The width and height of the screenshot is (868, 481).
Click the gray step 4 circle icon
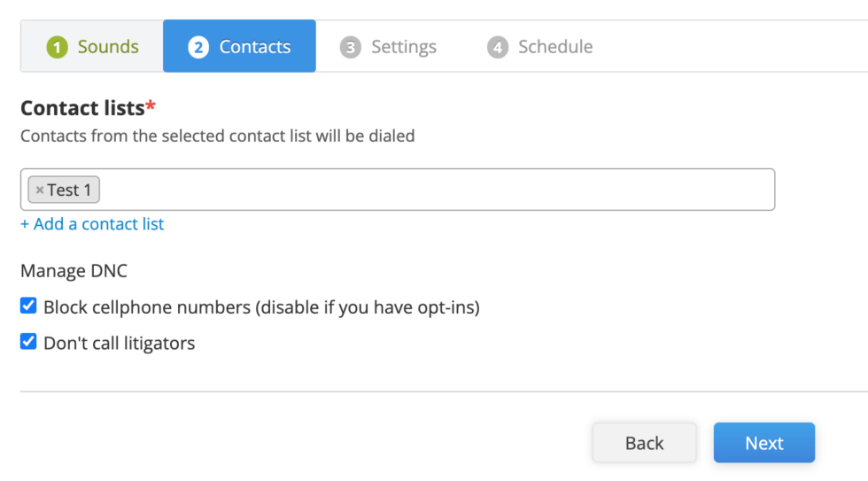point(498,47)
